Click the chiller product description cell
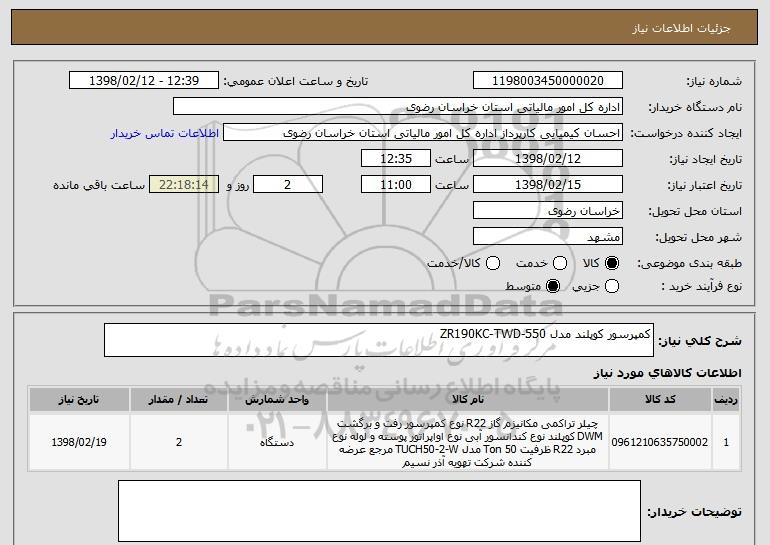The height and width of the screenshot is (545, 770). point(468,442)
